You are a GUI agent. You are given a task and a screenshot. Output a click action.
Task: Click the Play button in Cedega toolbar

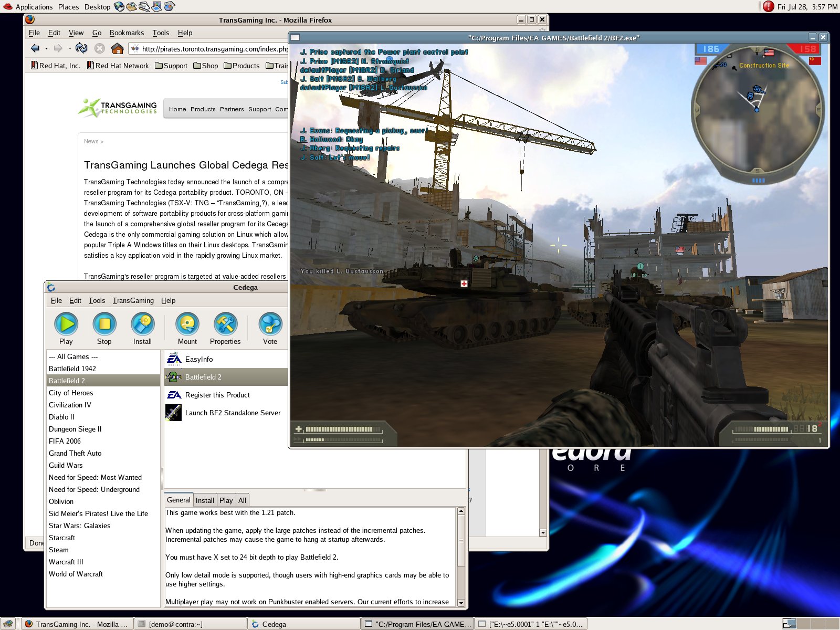pos(66,329)
